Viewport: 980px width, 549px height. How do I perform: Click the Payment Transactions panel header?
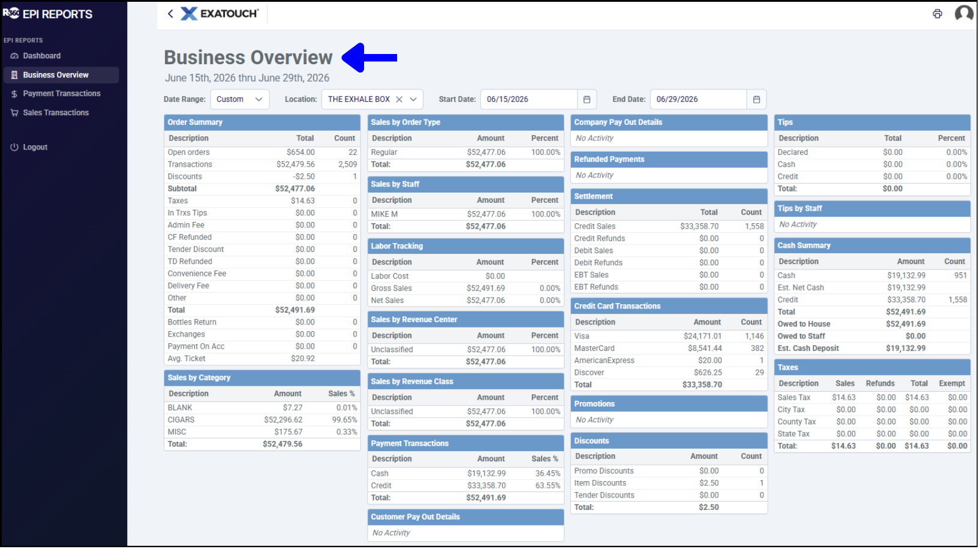point(465,443)
